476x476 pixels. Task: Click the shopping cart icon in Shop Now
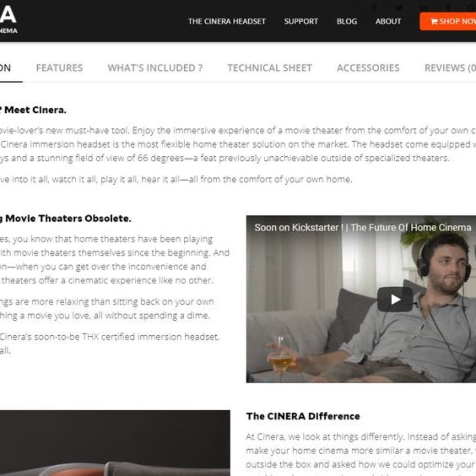click(434, 21)
